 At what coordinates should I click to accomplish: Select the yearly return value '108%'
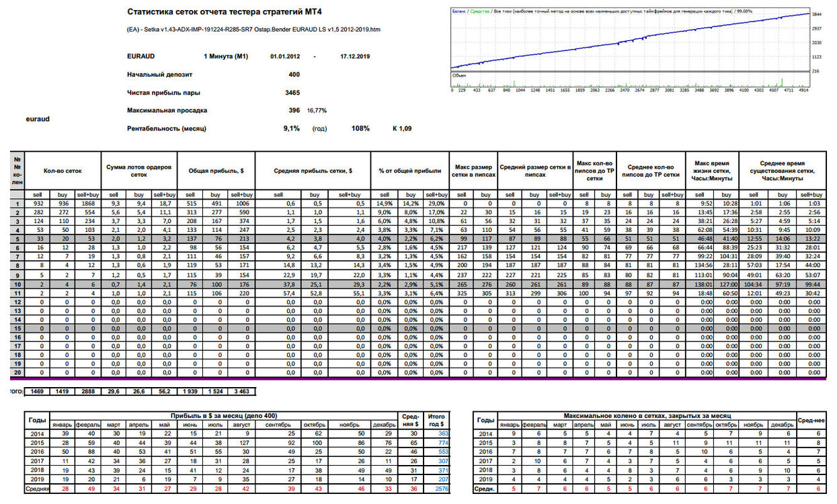pos(360,128)
